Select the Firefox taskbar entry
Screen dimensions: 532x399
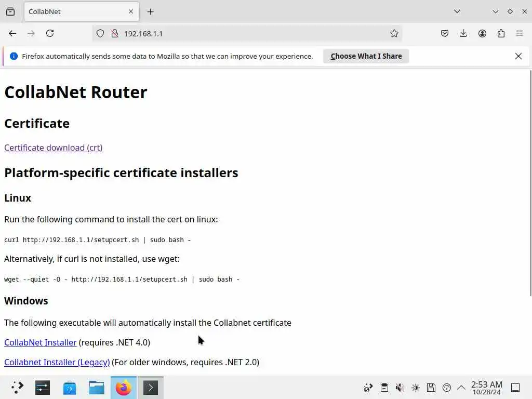coord(124,388)
